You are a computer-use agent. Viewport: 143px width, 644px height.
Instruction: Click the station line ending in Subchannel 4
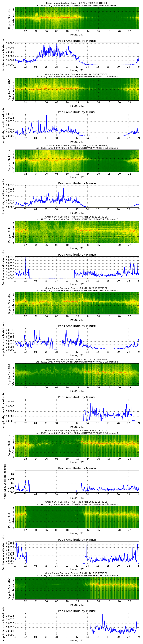coord(77,291)
